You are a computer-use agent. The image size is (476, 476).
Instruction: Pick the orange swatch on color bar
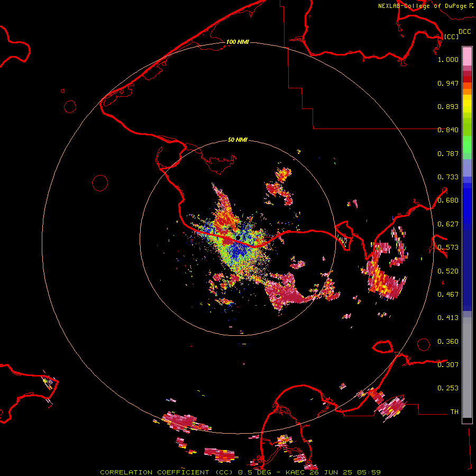[467, 91]
